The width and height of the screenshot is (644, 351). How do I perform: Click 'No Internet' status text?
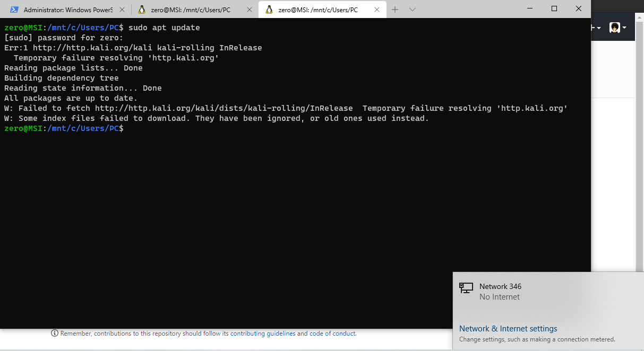click(500, 297)
